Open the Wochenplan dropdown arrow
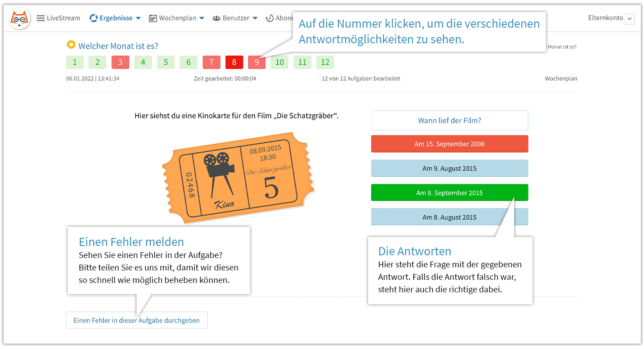The width and height of the screenshot is (644, 349). (x=202, y=18)
